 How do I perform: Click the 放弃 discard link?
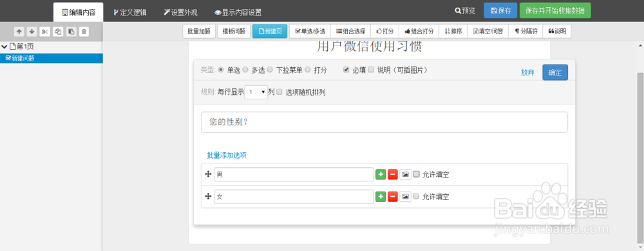click(x=527, y=73)
